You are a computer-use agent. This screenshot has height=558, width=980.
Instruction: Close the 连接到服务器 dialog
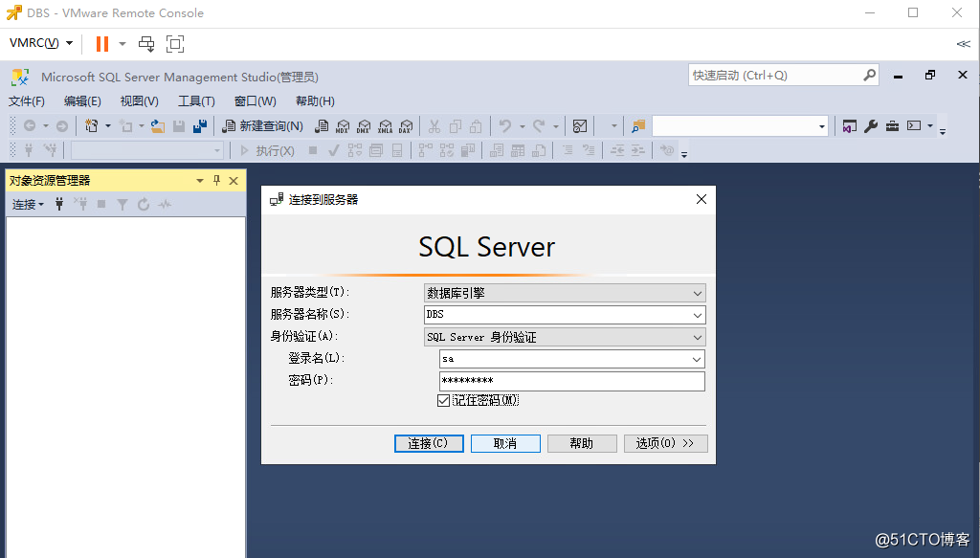tap(702, 199)
